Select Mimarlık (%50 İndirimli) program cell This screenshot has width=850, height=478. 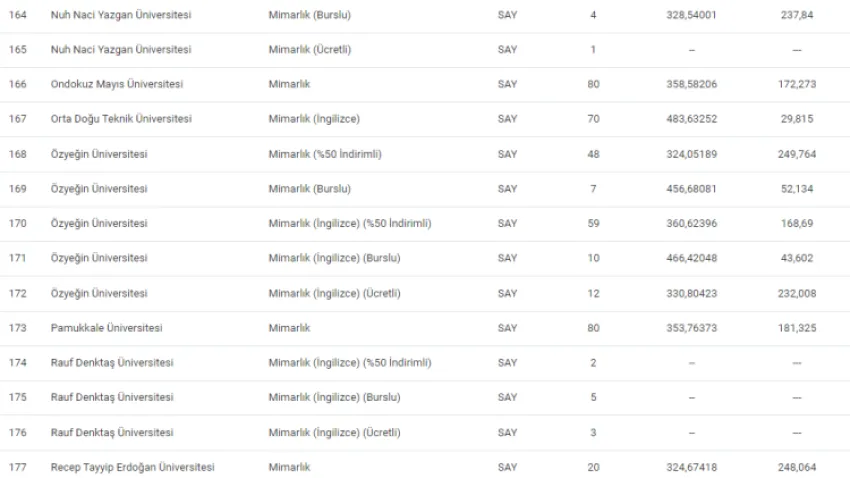[325, 154]
